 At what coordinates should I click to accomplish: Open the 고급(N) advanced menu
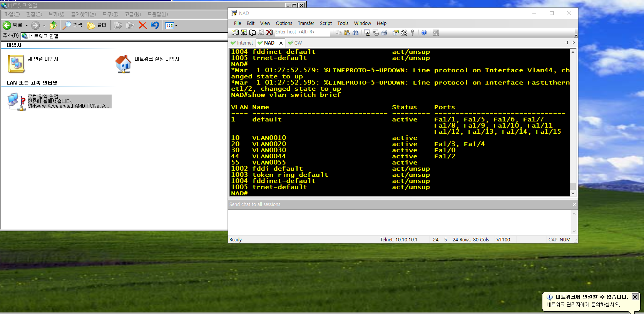133,14
